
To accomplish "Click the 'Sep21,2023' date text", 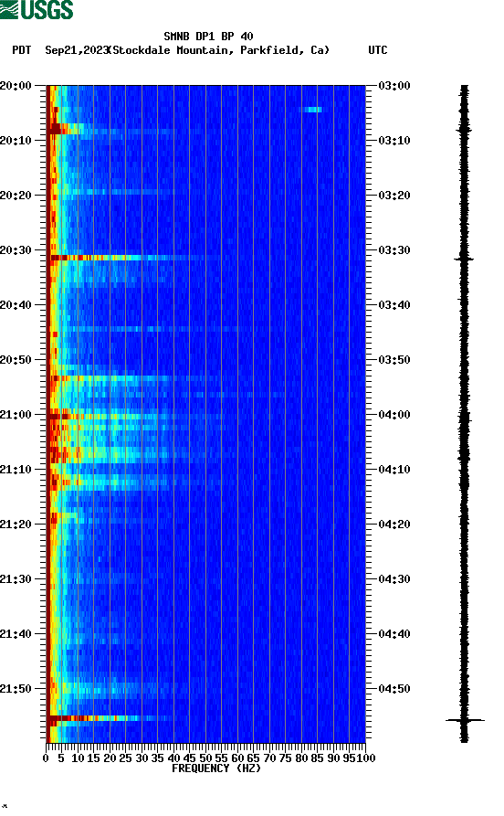I will tap(77, 50).
